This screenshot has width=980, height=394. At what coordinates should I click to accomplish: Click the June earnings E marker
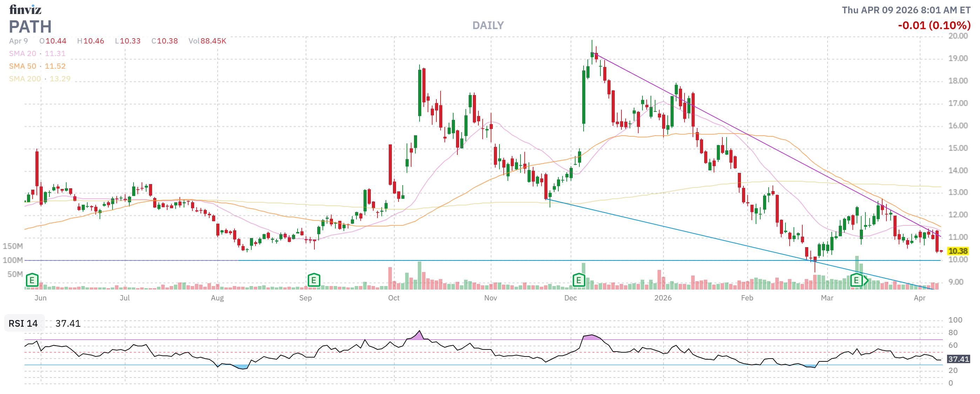point(32,280)
